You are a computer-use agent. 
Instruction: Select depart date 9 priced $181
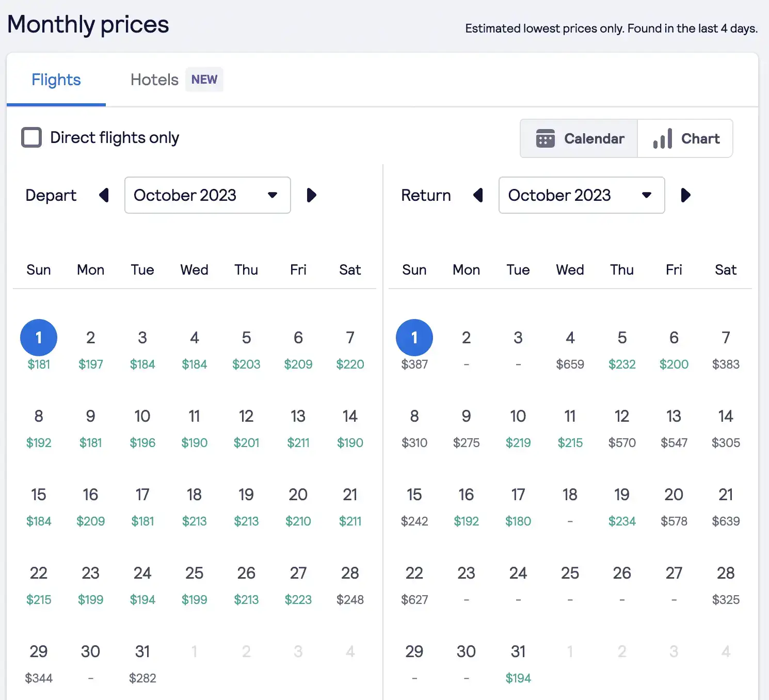(x=90, y=428)
